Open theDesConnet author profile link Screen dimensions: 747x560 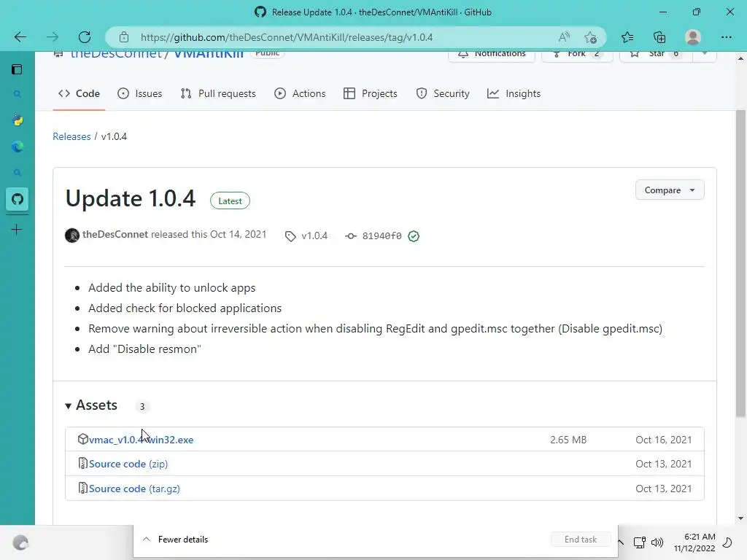pos(115,234)
